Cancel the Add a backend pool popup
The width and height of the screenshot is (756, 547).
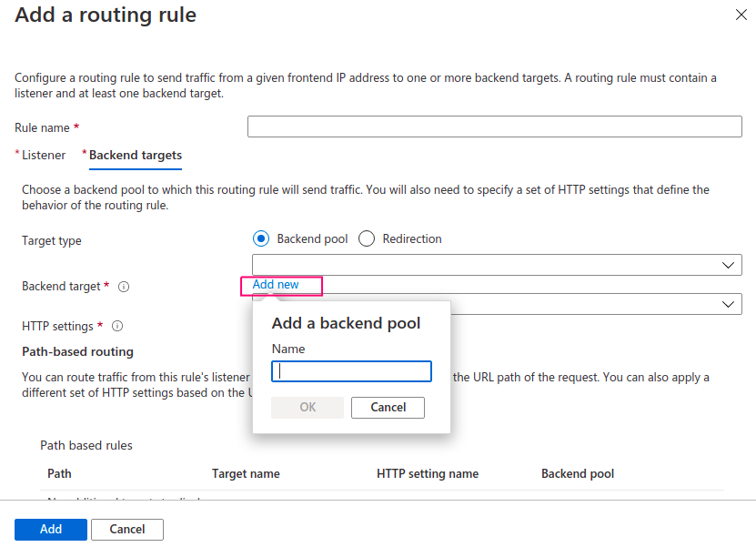(388, 408)
